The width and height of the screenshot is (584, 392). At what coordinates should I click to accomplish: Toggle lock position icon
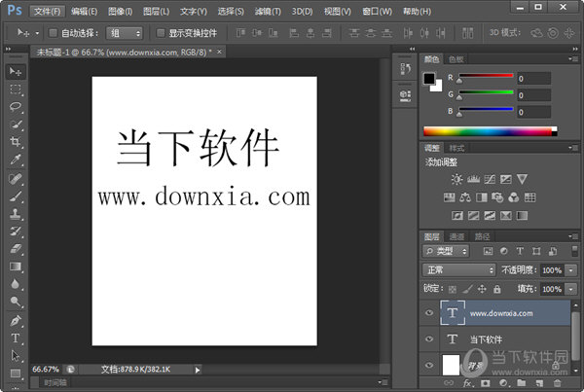[x=482, y=289]
